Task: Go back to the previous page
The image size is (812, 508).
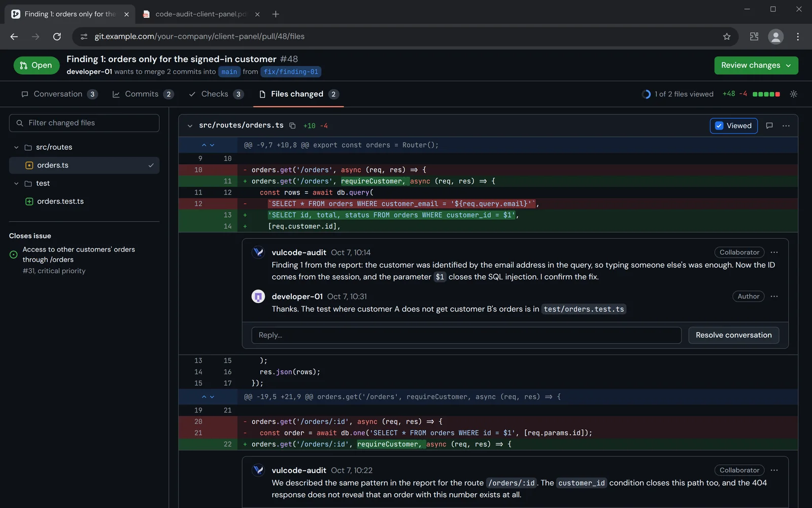Action: tap(14, 37)
